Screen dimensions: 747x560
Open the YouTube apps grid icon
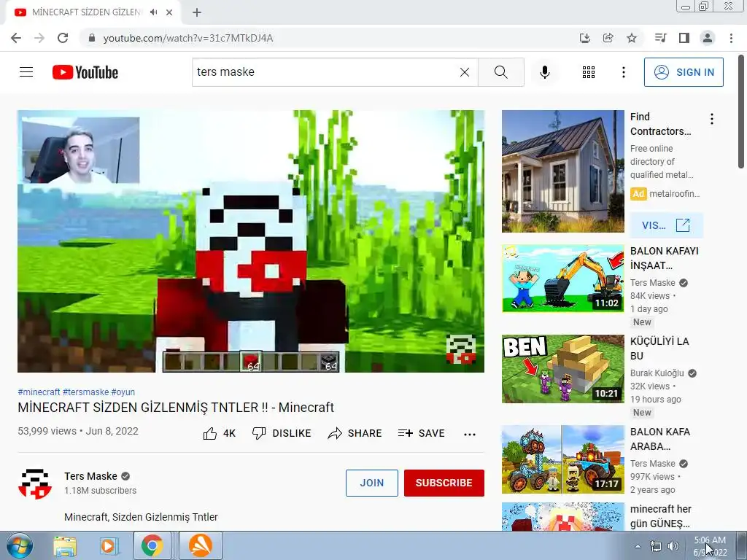click(589, 72)
